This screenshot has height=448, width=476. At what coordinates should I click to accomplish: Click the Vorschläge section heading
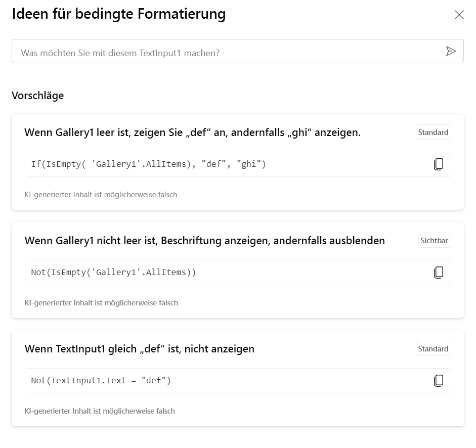click(38, 96)
